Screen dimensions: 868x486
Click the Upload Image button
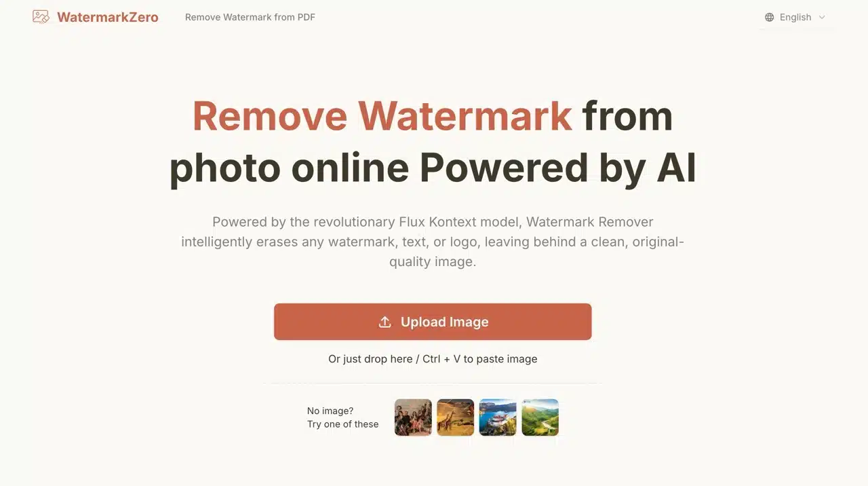(x=433, y=322)
